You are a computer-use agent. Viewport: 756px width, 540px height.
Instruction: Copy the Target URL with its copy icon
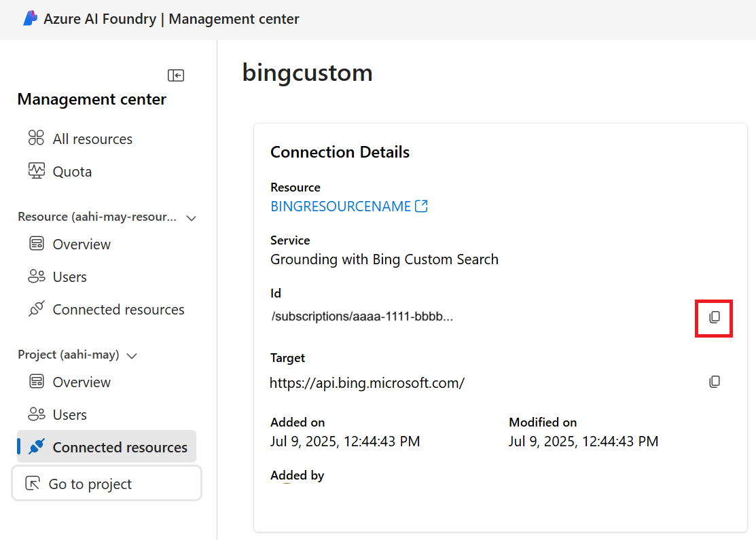coord(714,381)
